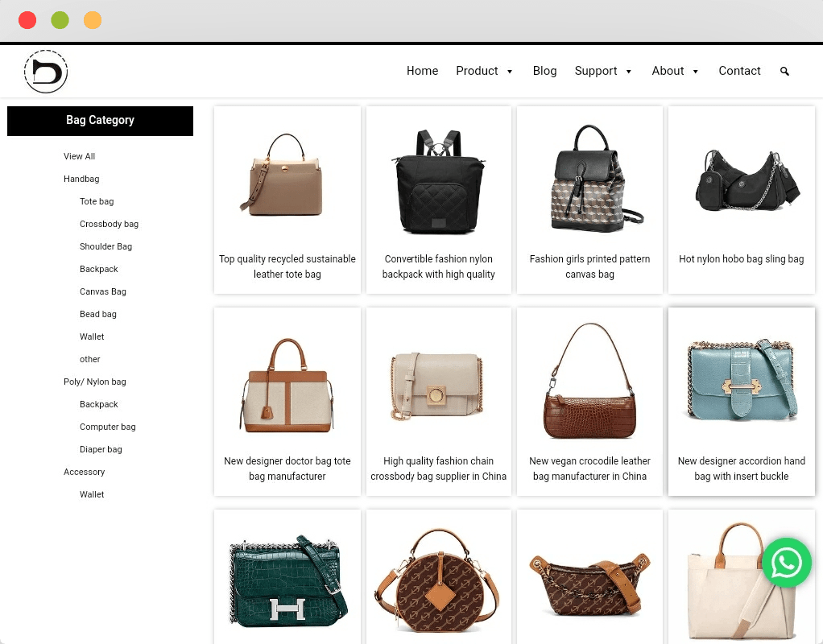Open the About menu
The width and height of the screenshot is (823, 644).
[668, 71]
